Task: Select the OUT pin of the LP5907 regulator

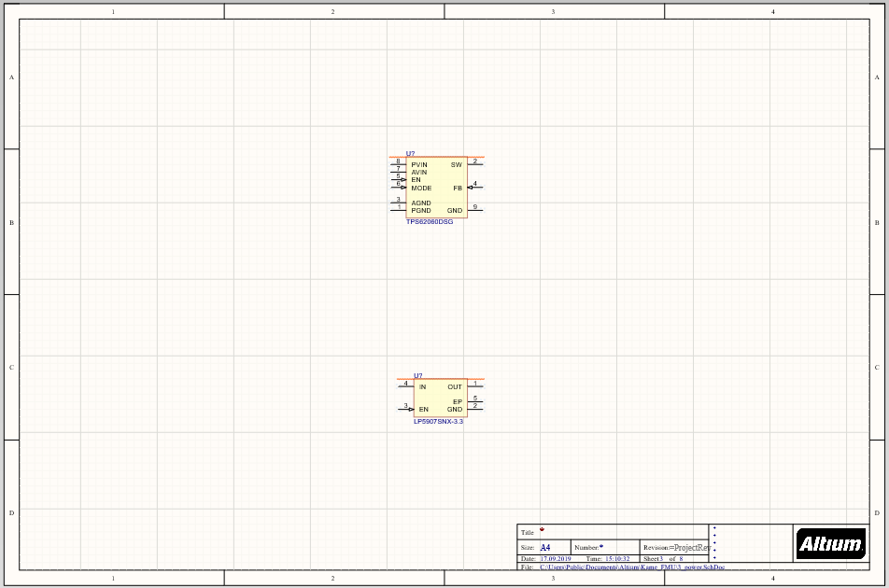Action: (474, 385)
